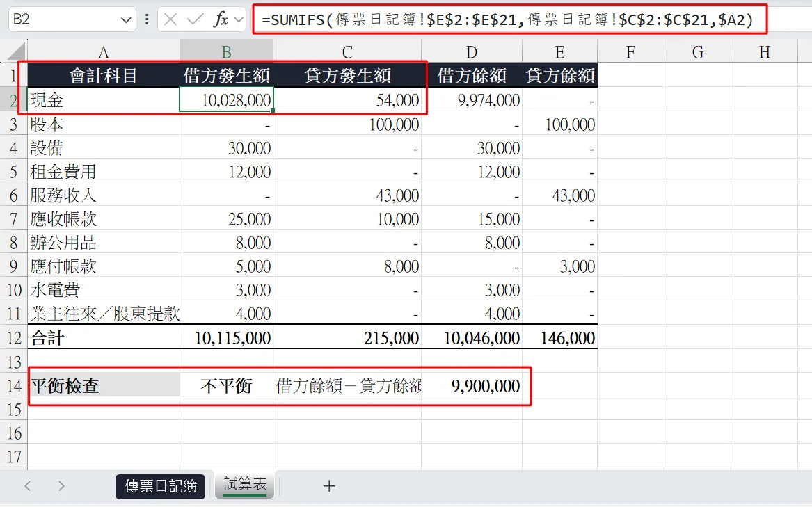Select the total cell 10,115,000
812x507 pixels.
click(x=226, y=338)
